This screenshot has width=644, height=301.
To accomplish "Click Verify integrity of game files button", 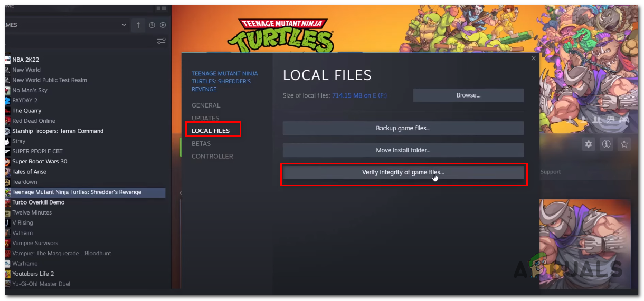I will point(403,172).
